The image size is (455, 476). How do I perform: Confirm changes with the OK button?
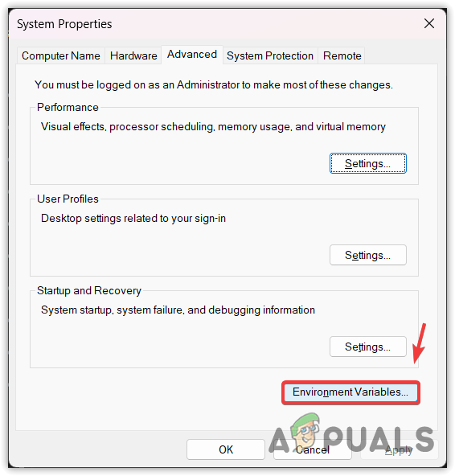[226, 449]
